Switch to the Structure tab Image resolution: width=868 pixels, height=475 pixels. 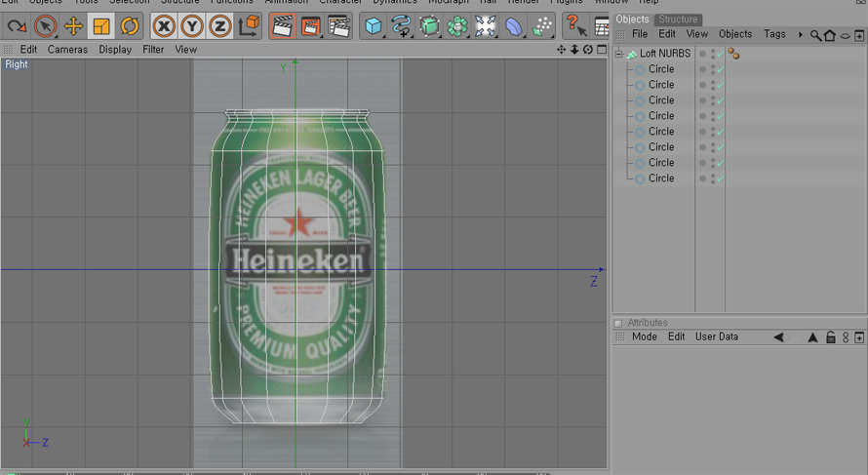click(678, 19)
